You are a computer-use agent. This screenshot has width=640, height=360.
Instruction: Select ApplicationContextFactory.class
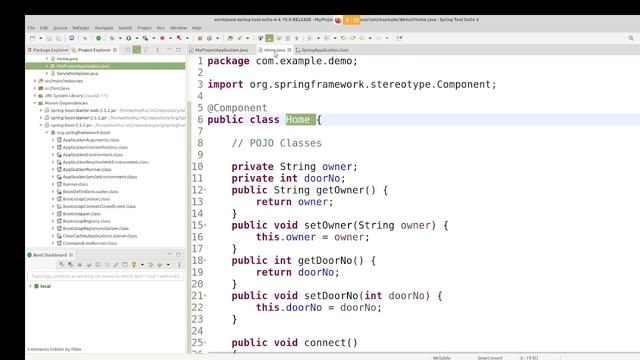pyautogui.click(x=95, y=147)
